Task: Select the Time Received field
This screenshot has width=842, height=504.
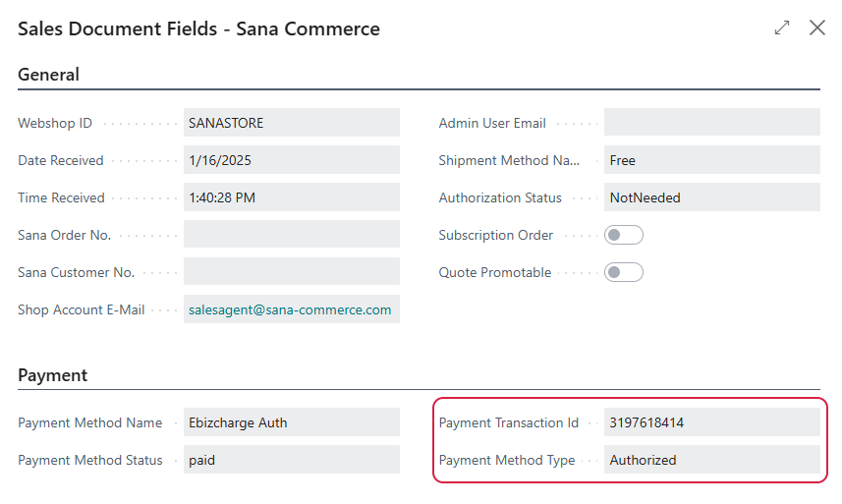Action: point(292,197)
